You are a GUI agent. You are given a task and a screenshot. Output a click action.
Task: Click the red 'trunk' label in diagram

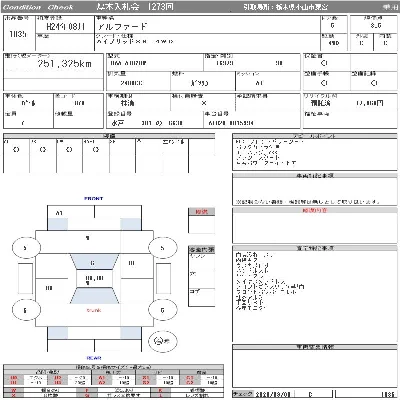point(94,310)
